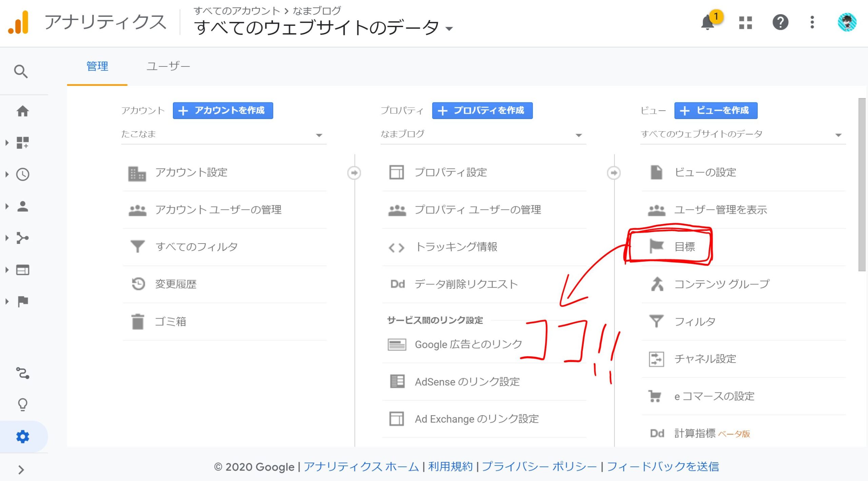The image size is (868, 481).
Task: Expand the sidebar with bottom chevron
Action: [x=21, y=469]
